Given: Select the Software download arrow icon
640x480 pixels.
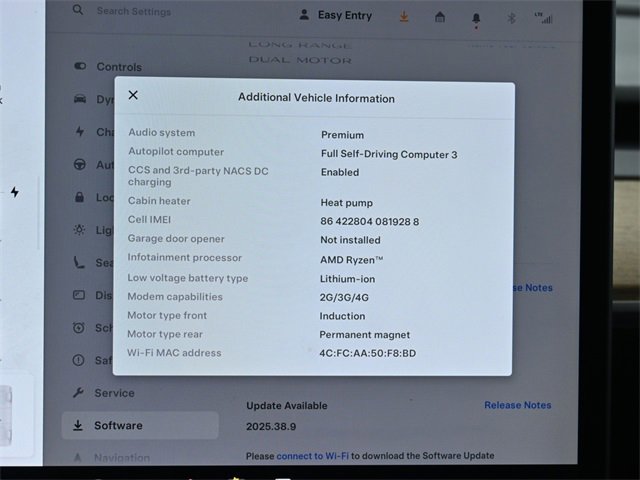Looking at the screenshot, I should (78, 425).
